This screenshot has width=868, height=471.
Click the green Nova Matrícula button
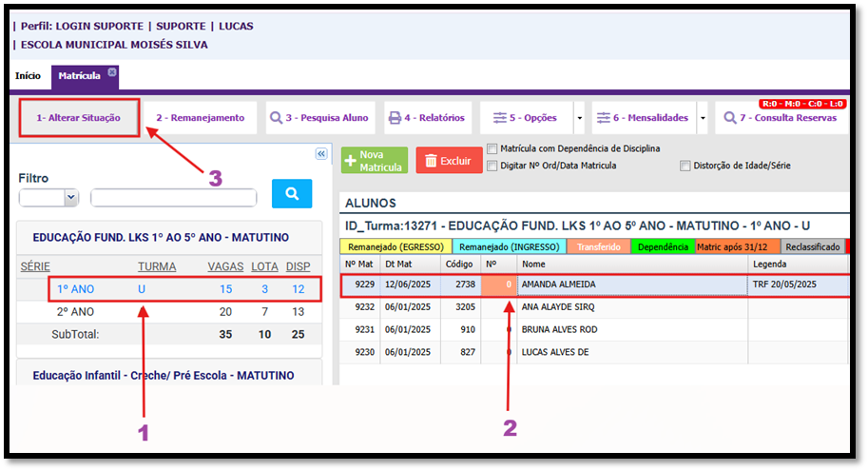[375, 161]
